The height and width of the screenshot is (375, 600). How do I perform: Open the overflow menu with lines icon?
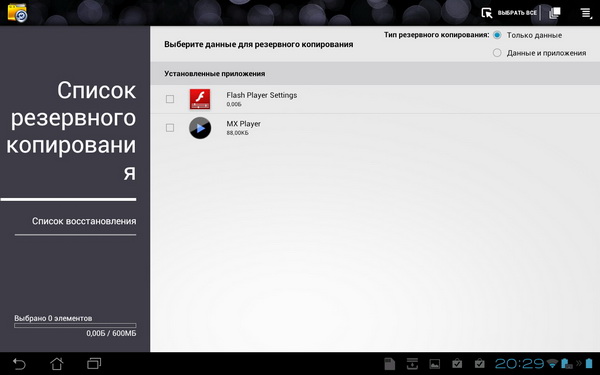click(x=586, y=13)
